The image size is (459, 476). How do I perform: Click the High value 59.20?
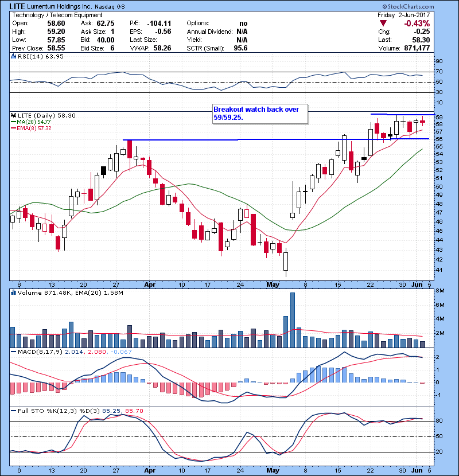56,32
